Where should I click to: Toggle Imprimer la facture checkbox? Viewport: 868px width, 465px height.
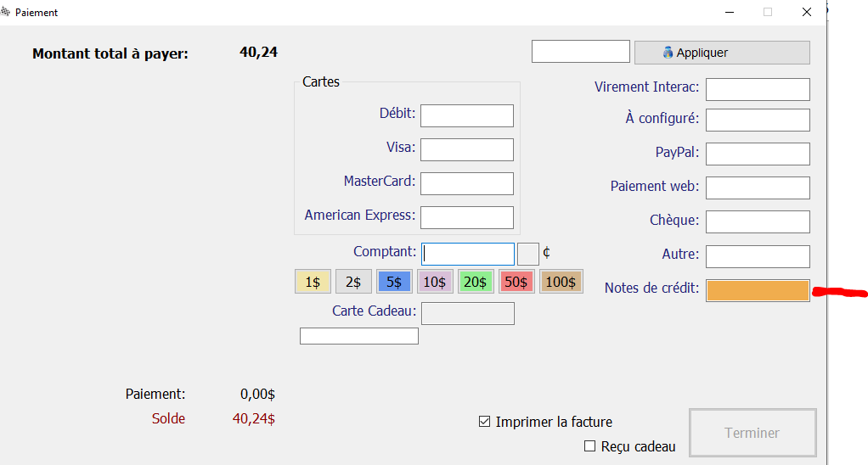(485, 422)
